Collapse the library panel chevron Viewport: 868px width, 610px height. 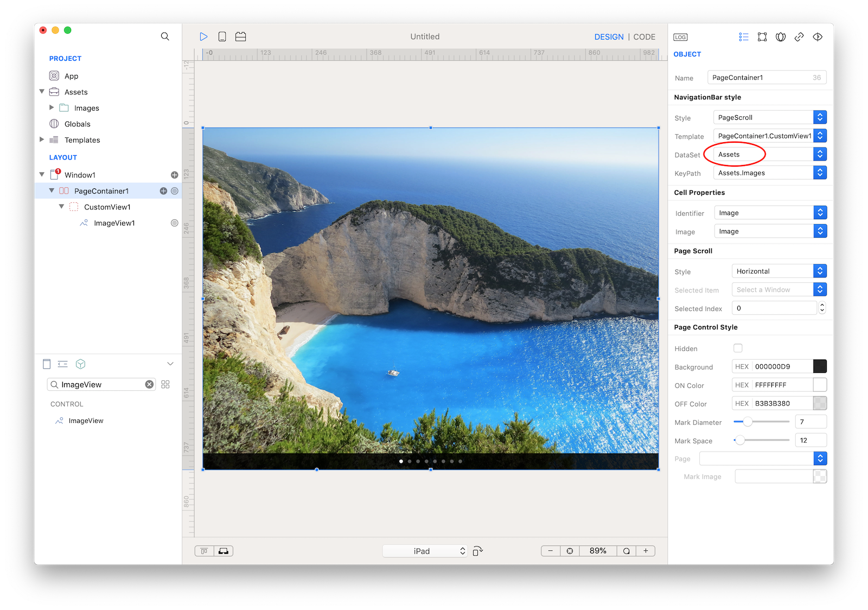click(170, 364)
